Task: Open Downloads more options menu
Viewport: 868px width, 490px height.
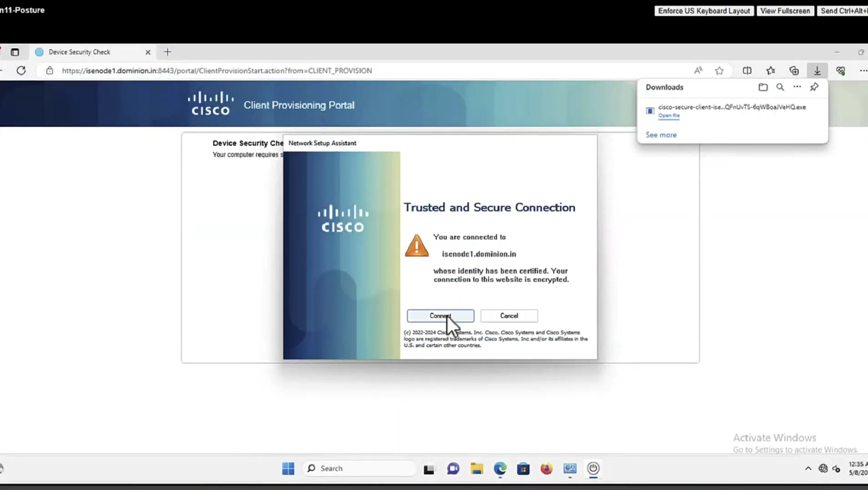Action: tap(797, 87)
